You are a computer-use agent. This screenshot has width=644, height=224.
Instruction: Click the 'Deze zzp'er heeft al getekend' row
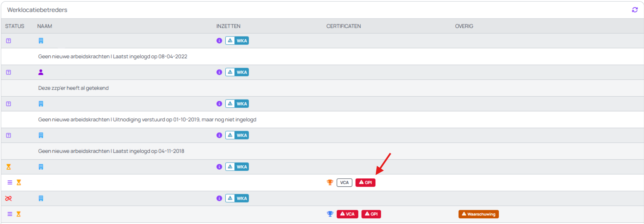(73, 88)
